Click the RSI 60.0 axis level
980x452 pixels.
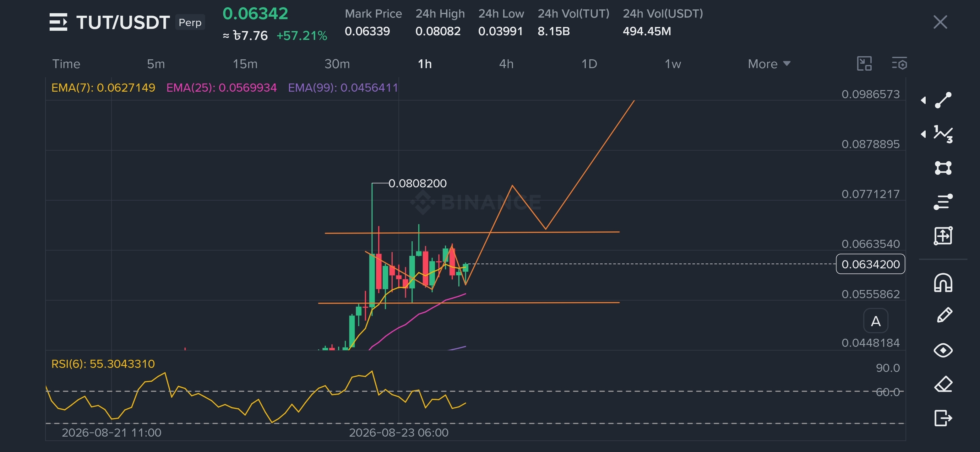(x=888, y=392)
